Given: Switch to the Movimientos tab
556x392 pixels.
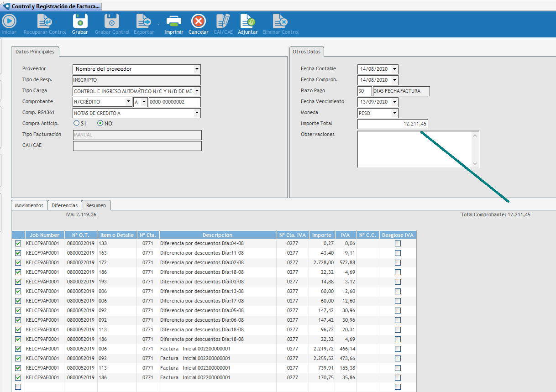Looking at the screenshot, I should (x=29, y=205).
